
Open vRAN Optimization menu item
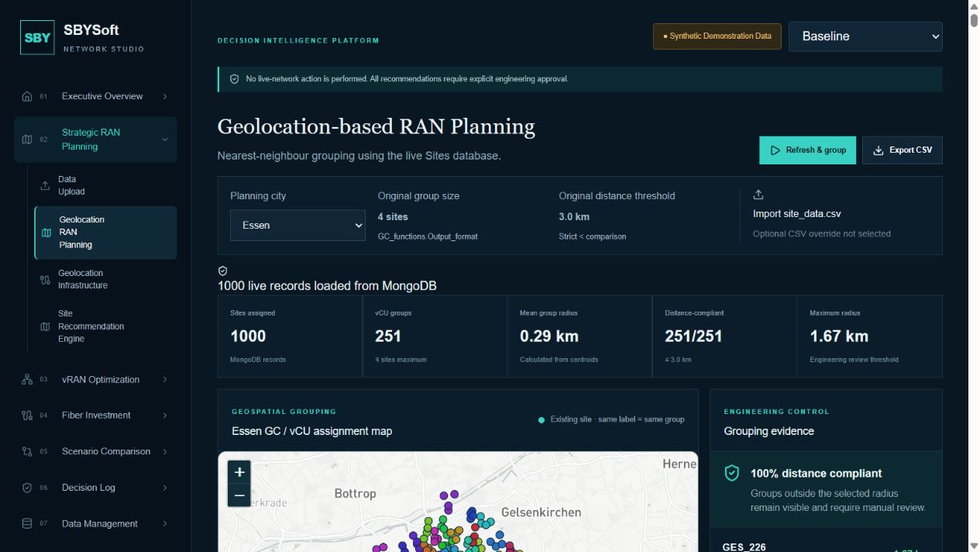pyautogui.click(x=95, y=380)
